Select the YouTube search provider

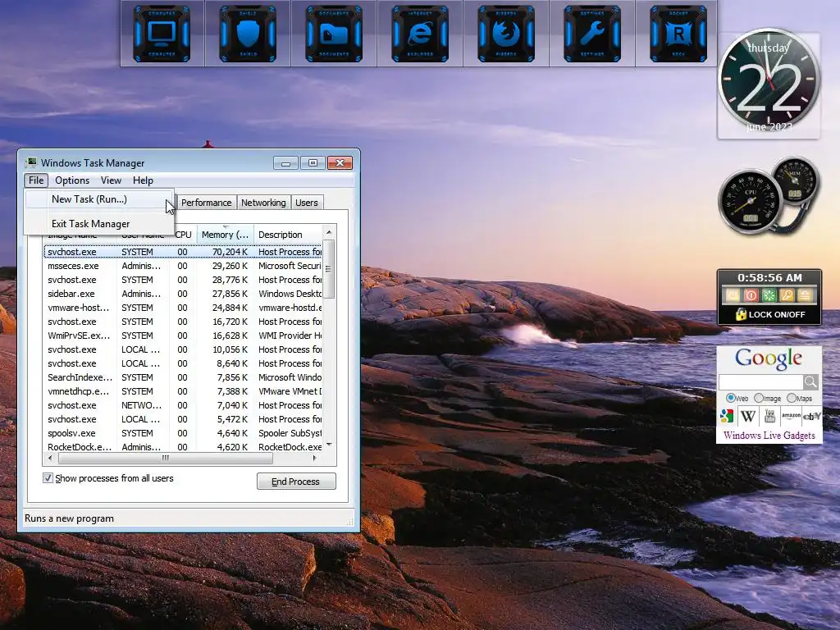(769, 416)
